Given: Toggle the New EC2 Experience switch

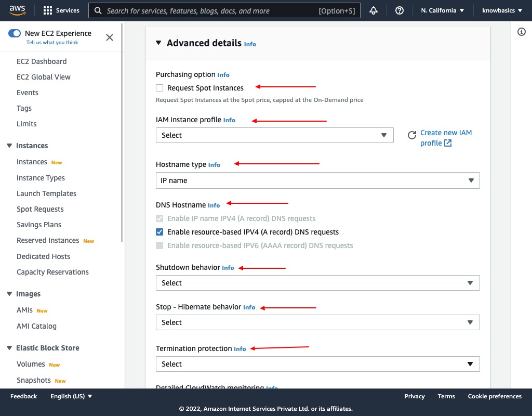Looking at the screenshot, I should (15, 33).
